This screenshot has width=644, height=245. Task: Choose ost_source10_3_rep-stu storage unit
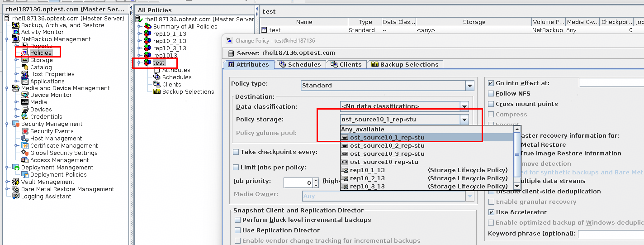(x=427, y=154)
